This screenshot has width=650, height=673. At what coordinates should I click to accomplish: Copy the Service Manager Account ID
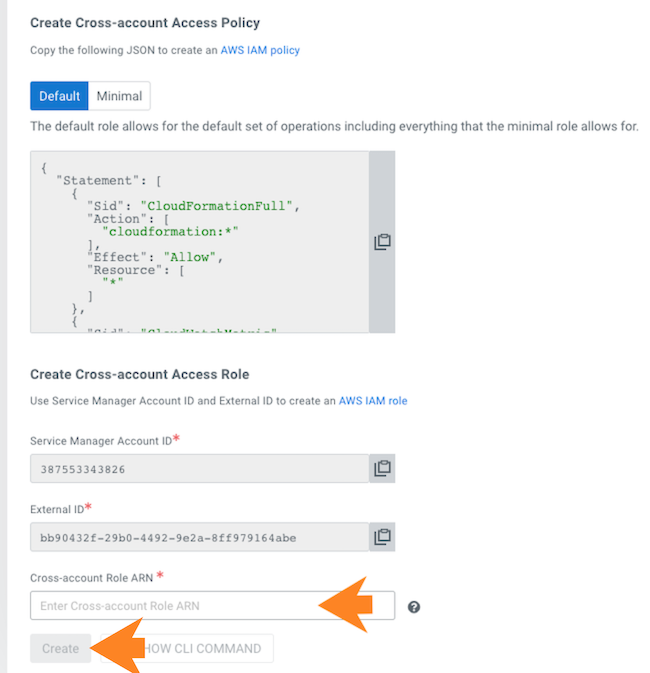click(382, 468)
